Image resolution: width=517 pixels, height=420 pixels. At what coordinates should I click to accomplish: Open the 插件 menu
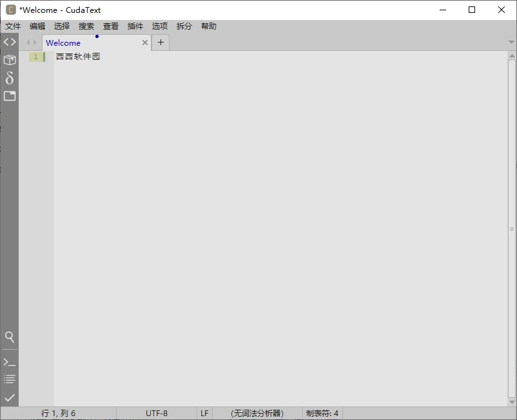coord(135,26)
